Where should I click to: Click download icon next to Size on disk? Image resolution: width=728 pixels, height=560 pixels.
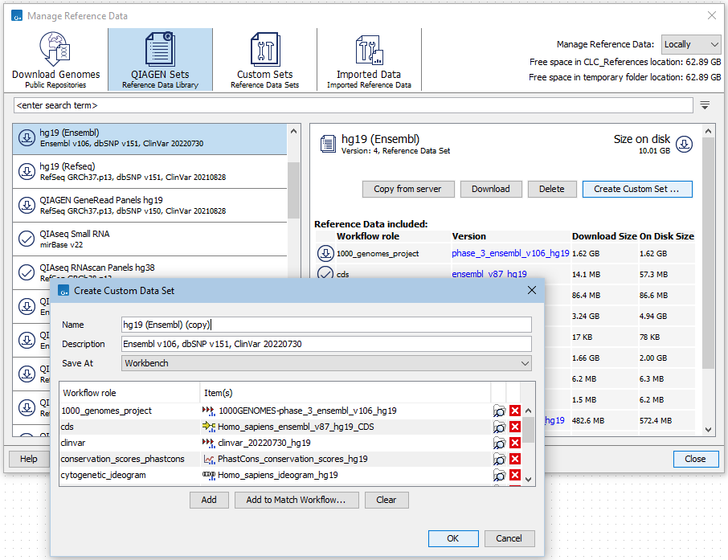click(x=683, y=144)
